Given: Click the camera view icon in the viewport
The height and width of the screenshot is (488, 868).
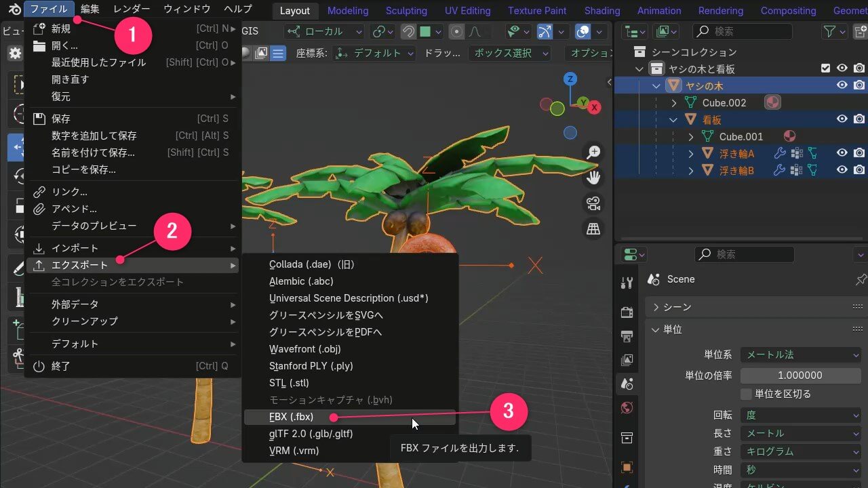Looking at the screenshot, I should click(x=593, y=203).
